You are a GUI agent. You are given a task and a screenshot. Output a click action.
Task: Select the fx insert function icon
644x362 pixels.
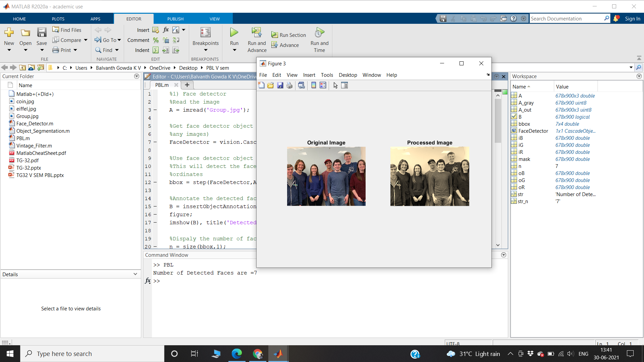[166, 30]
